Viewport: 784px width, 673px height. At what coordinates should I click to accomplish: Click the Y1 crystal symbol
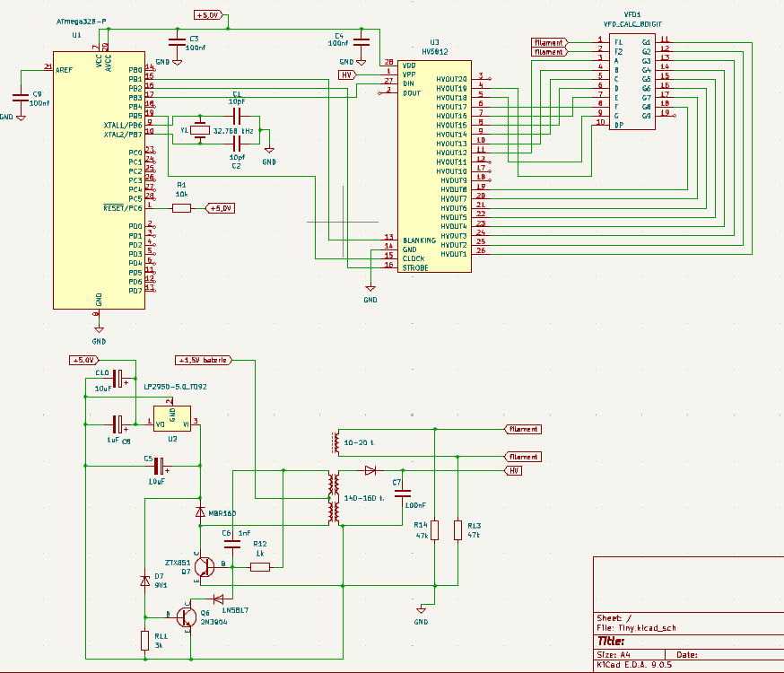pyautogui.click(x=200, y=130)
